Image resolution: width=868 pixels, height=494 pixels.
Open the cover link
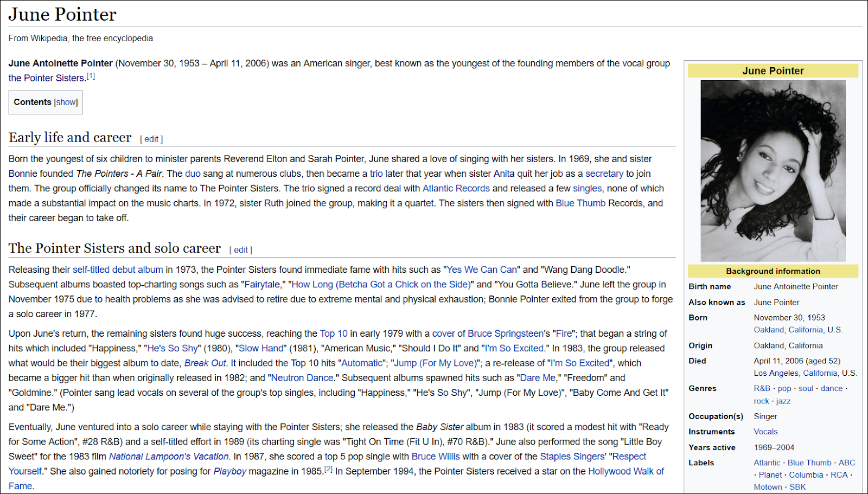[443, 333]
